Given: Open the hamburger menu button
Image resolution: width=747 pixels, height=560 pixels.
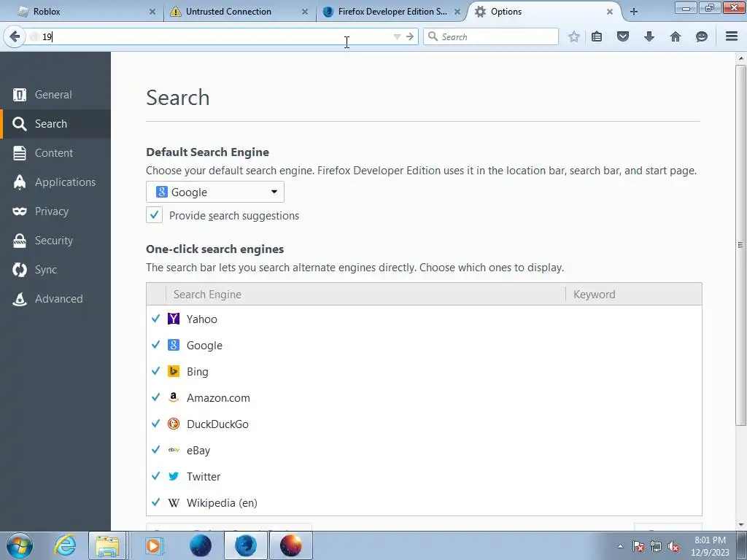Looking at the screenshot, I should [731, 36].
